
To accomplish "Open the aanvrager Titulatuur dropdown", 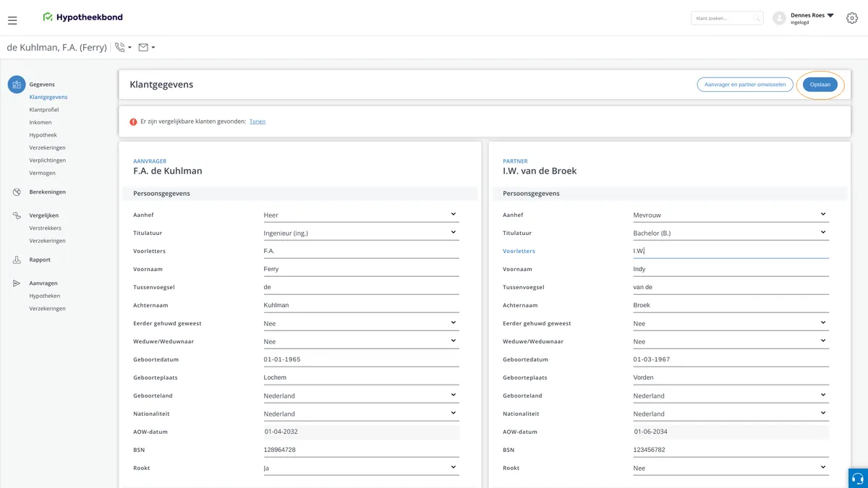I will click(x=362, y=233).
